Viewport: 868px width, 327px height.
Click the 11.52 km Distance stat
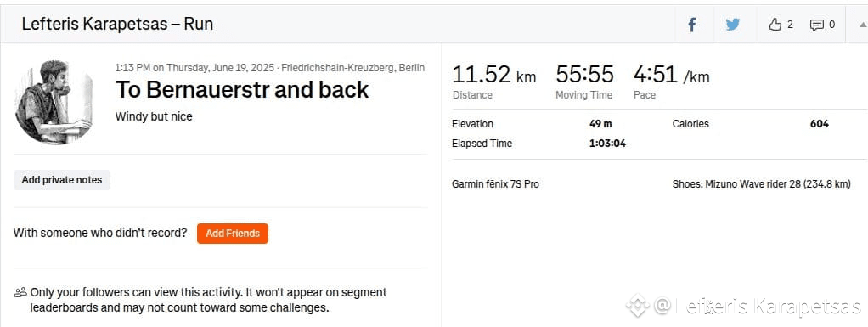(x=493, y=82)
